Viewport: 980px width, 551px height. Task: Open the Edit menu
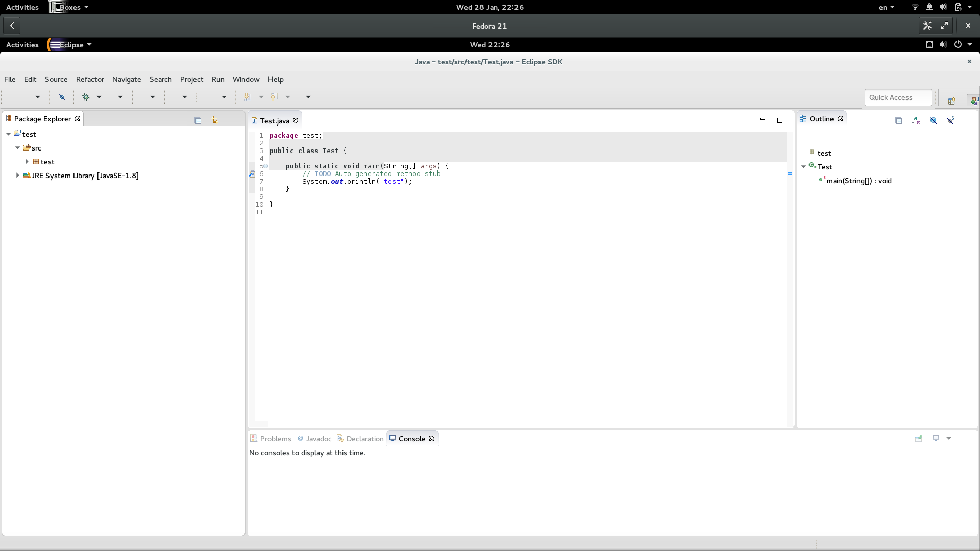(x=30, y=79)
